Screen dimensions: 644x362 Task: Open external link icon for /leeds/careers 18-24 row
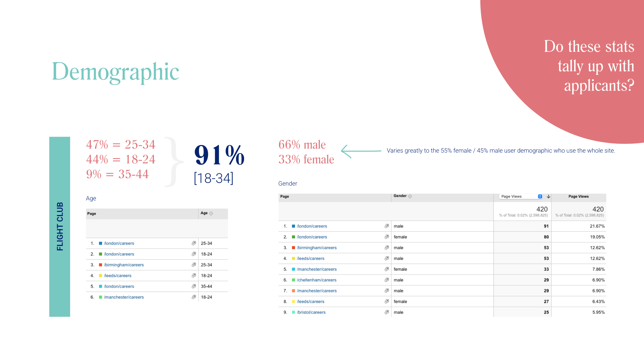[194, 275]
